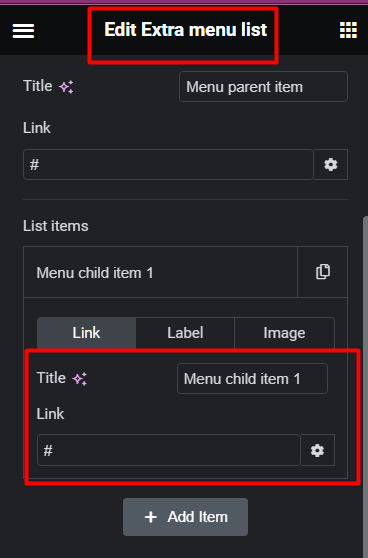Click the List items section label
The width and height of the screenshot is (368, 558).
[56, 226]
